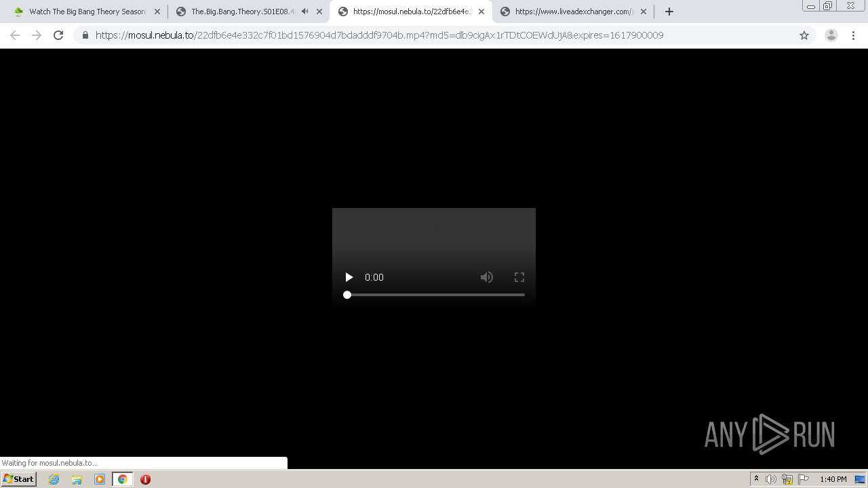Minimize the Chrome window

[x=811, y=6]
